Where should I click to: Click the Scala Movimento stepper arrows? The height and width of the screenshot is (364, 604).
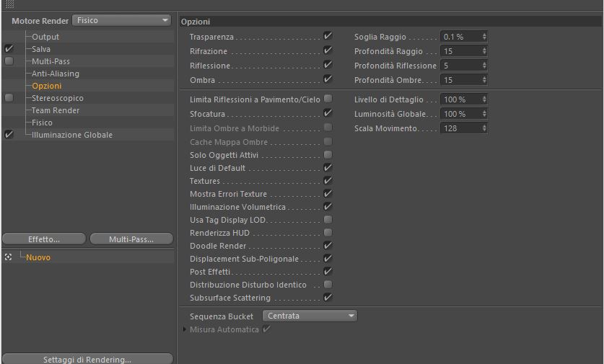click(x=484, y=128)
